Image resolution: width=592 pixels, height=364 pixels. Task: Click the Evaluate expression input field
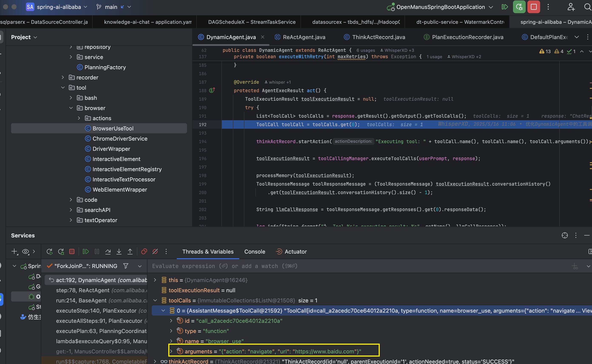[x=359, y=266]
